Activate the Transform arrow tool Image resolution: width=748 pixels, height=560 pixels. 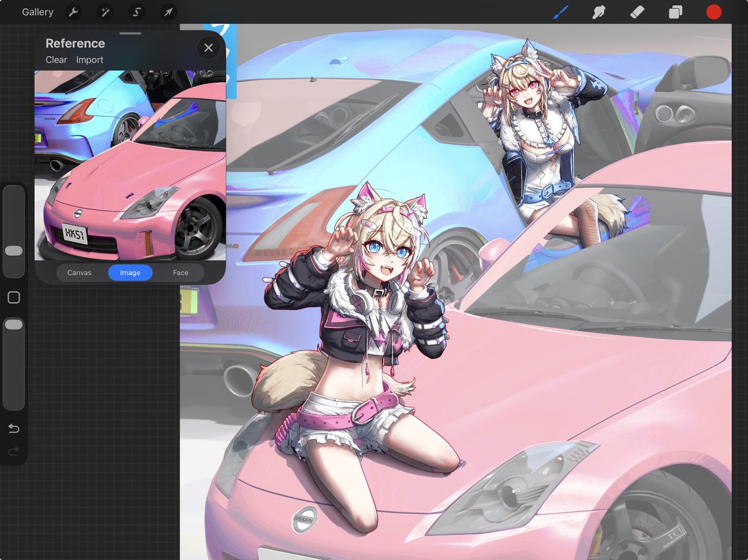169,12
